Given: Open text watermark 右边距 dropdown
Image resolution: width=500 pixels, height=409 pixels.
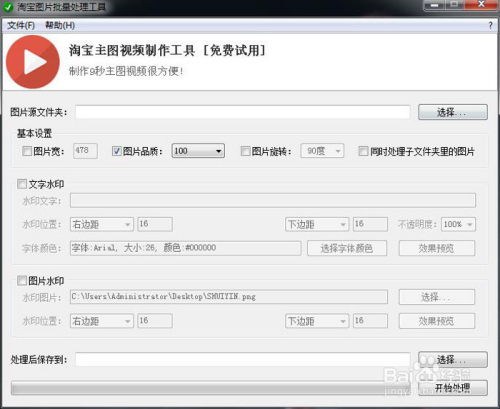Looking at the screenshot, I should pyautogui.click(x=102, y=224).
